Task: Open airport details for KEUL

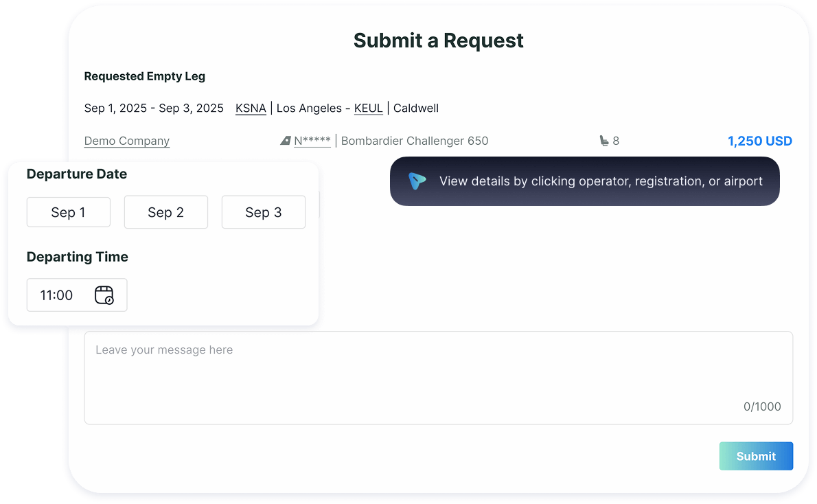Action: pos(368,108)
